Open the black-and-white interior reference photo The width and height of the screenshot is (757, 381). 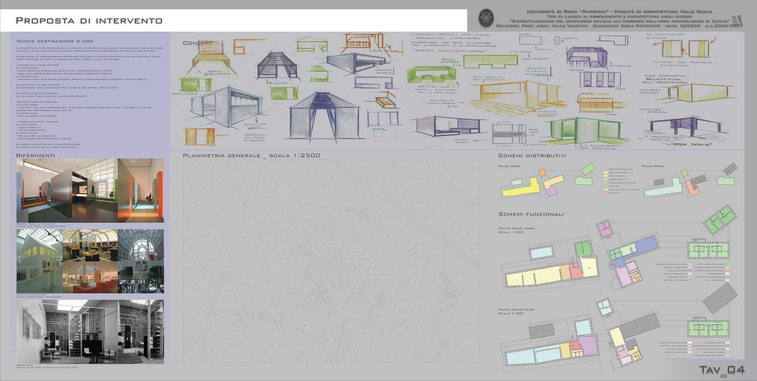coord(90,331)
